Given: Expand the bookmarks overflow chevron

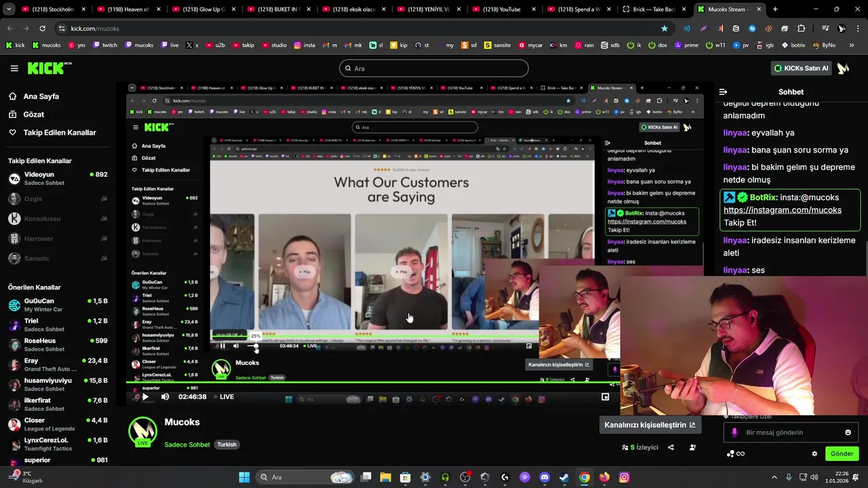Looking at the screenshot, I should point(852,45).
